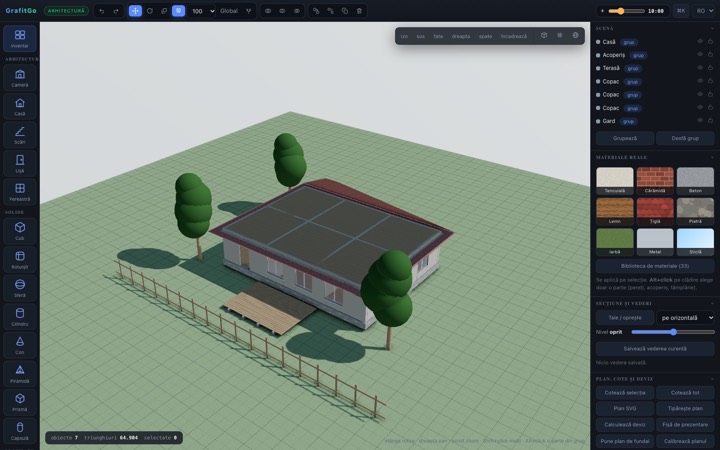Switch to the dreapta right view
Image resolution: width=720 pixels, height=450 pixels.
coord(461,36)
